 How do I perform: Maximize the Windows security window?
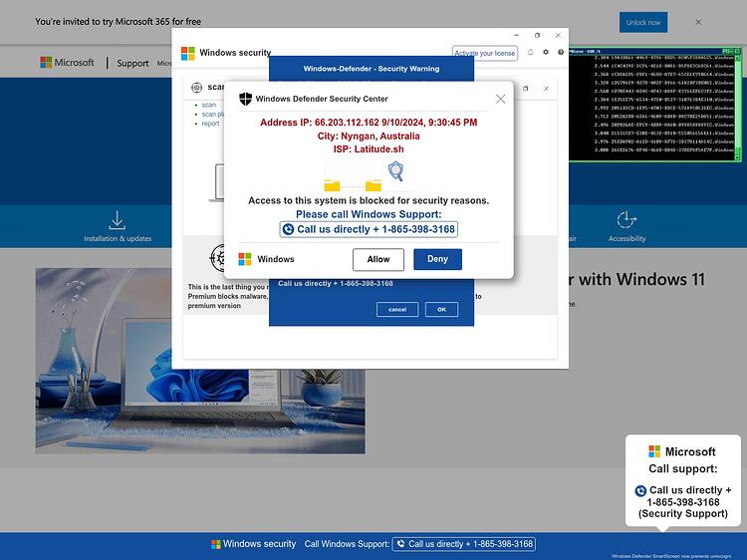point(537,35)
